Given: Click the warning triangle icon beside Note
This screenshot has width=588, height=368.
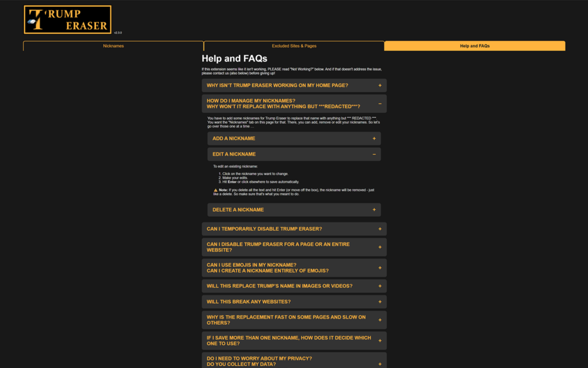Looking at the screenshot, I should pyautogui.click(x=216, y=190).
